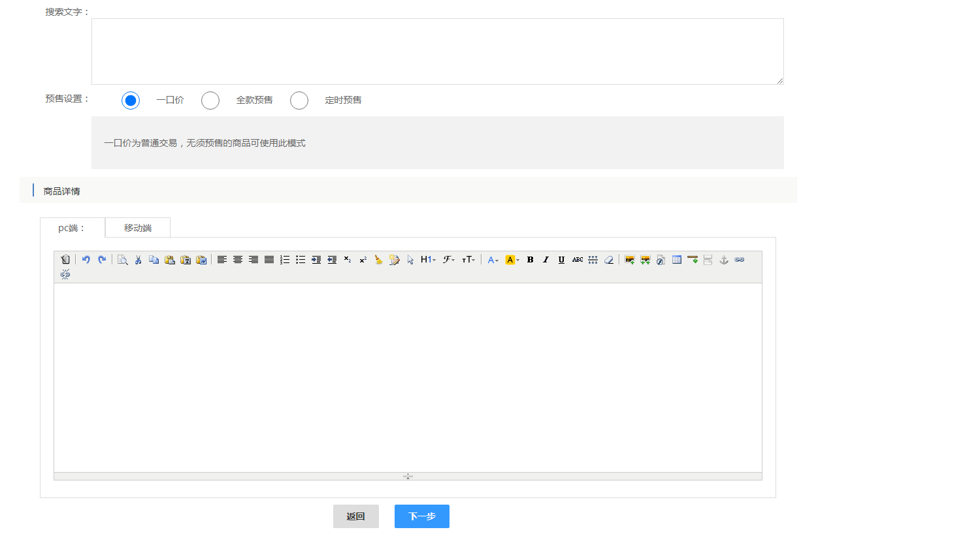The height and width of the screenshot is (534, 980).
Task: Toggle HTML source view in editor toolbar
Action: [65, 260]
